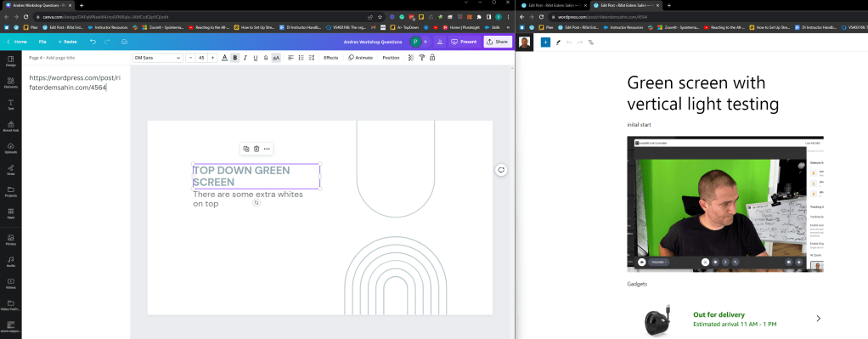
Task: Open the Uploads panel in Canva sidebar
Action: point(10,148)
